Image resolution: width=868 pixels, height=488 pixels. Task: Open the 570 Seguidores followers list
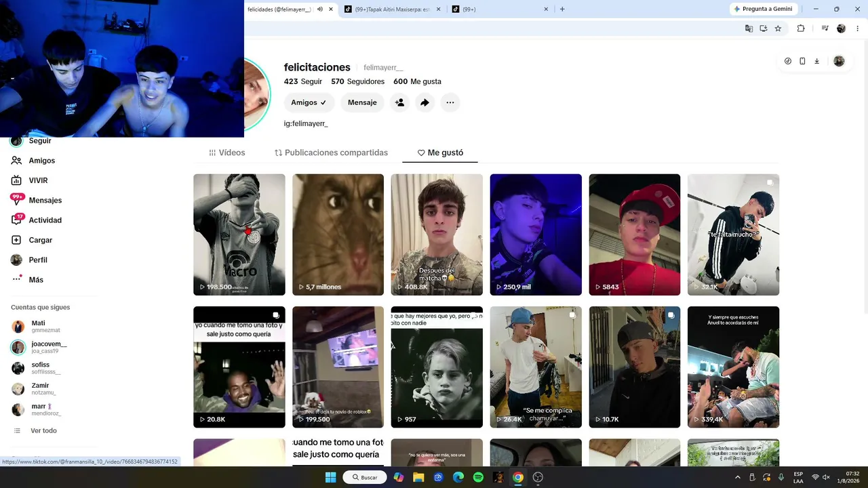point(357,81)
